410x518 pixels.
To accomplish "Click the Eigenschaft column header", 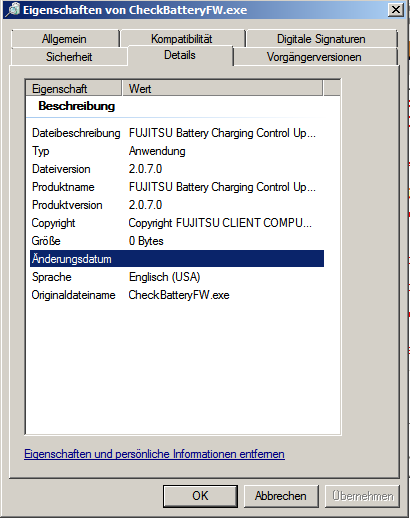I will (x=74, y=88).
